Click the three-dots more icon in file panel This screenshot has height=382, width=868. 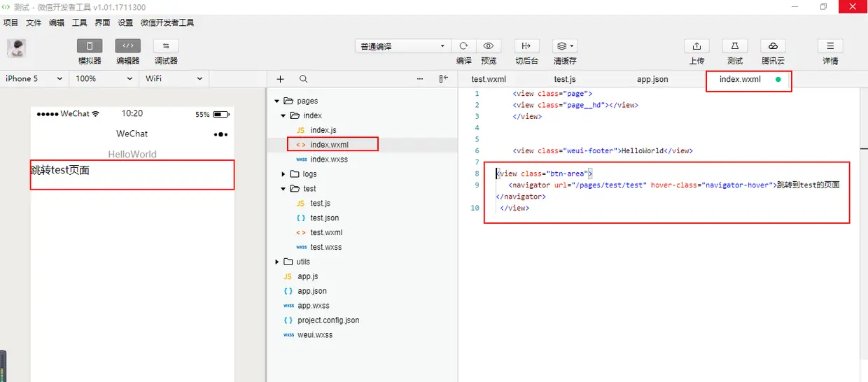click(420, 79)
